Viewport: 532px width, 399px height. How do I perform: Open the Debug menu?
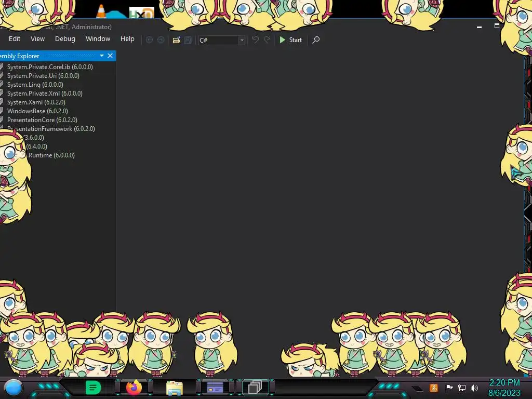[x=65, y=39]
